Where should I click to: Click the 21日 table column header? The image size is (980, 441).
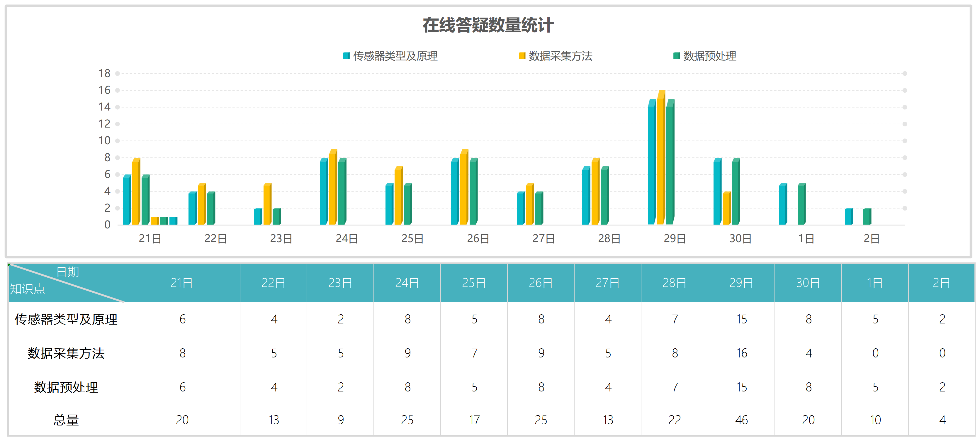click(x=182, y=283)
